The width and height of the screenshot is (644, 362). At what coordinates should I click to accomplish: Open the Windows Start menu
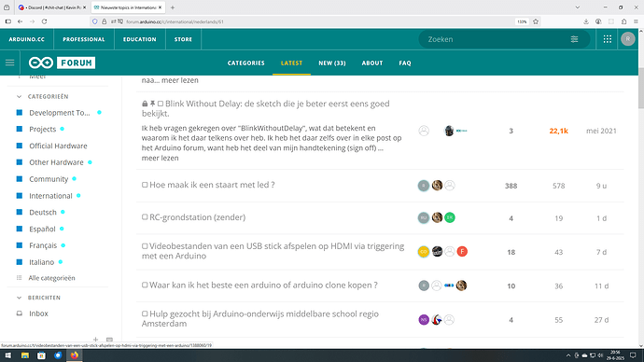[x=8, y=355]
